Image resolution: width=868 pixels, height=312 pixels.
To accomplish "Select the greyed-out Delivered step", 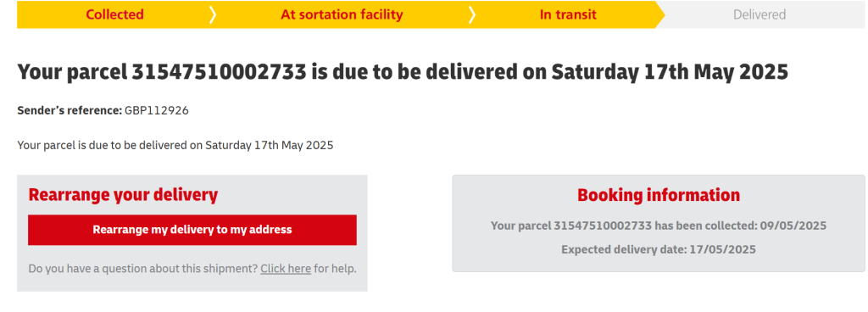I will (759, 14).
